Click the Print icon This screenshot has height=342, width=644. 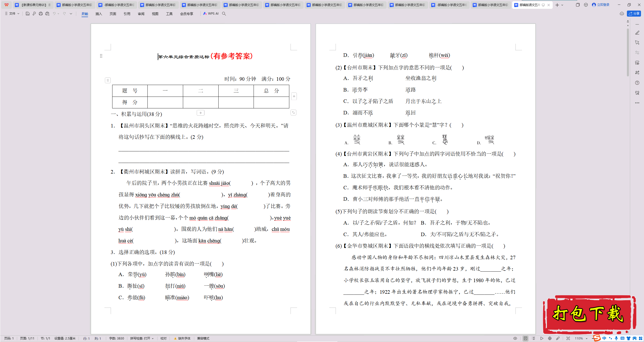pos(41,14)
